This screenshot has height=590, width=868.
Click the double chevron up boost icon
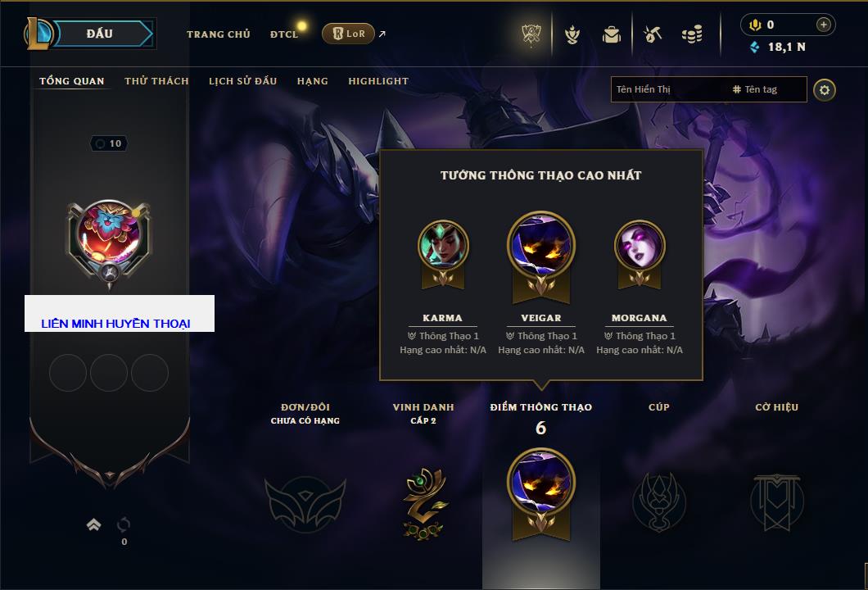click(93, 524)
